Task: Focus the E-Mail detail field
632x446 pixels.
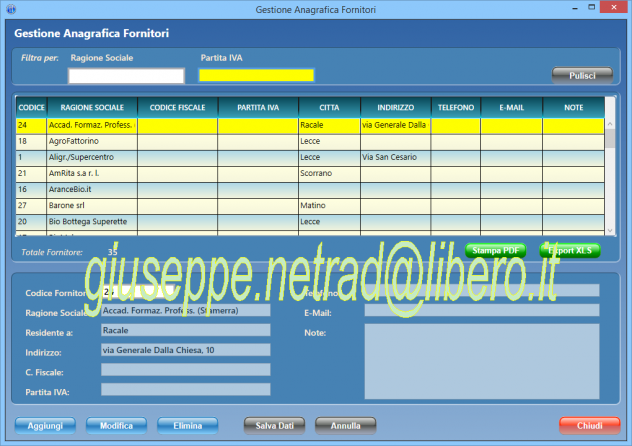Action: (x=482, y=310)
